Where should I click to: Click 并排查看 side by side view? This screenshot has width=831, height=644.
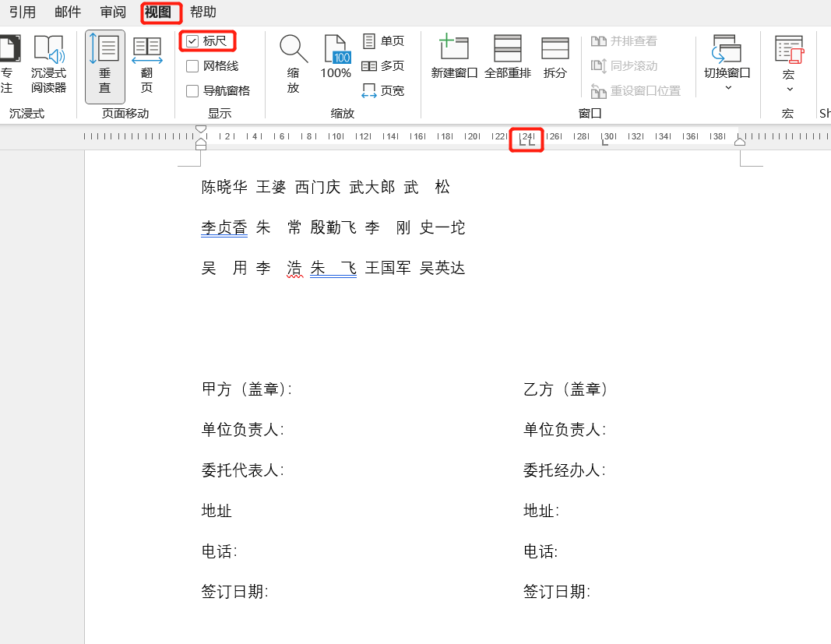tap(624, 40)
